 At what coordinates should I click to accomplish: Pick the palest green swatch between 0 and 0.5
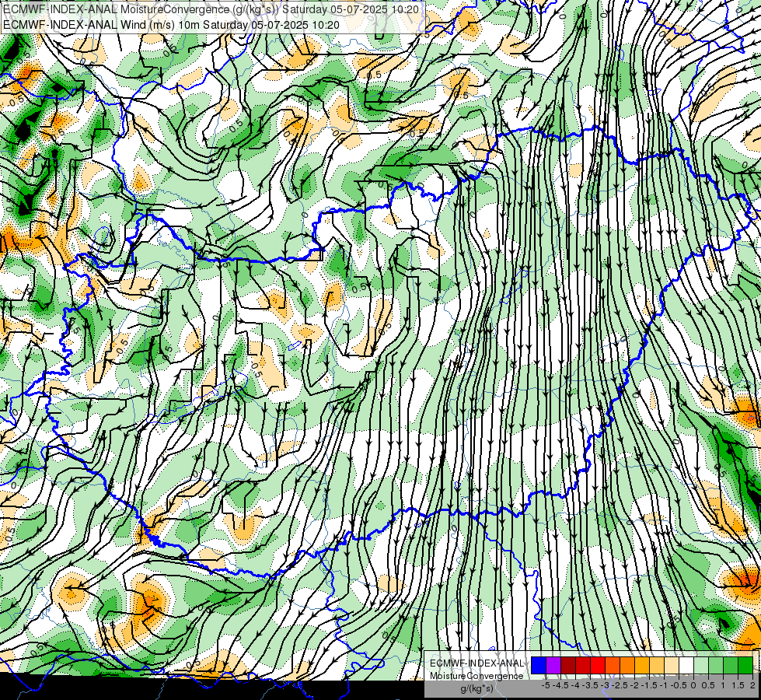(x=701, y=666)
